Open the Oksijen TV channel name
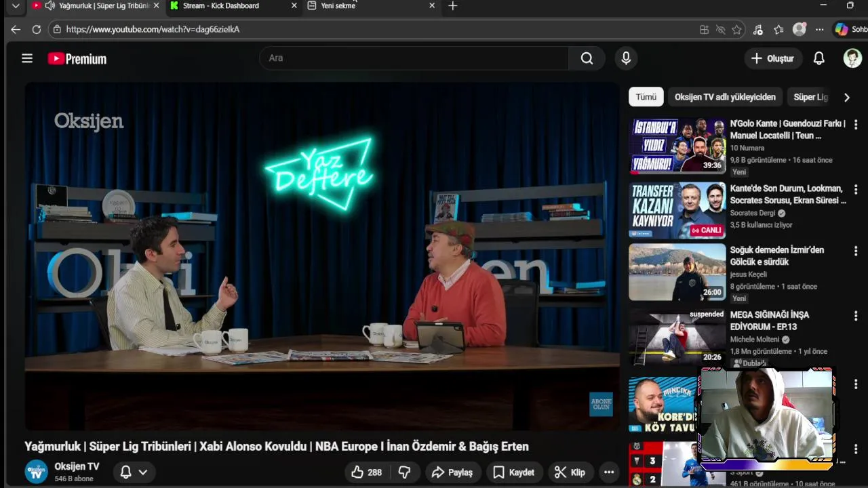 click(x=77, y=466)
